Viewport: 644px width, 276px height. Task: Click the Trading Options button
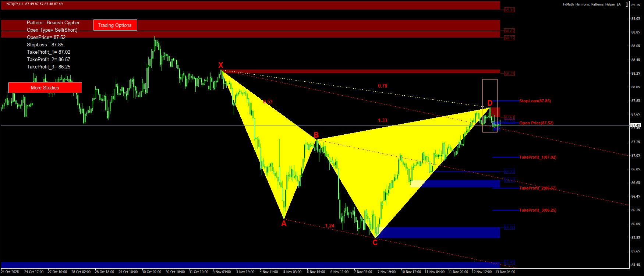pos(115,25)
